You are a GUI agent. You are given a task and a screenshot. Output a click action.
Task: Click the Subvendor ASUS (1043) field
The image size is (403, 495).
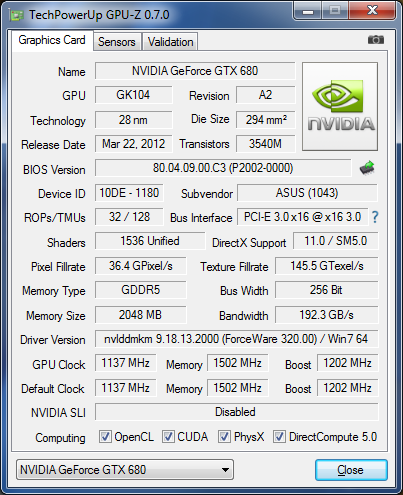pyautogui.click(x=307, y=193)
